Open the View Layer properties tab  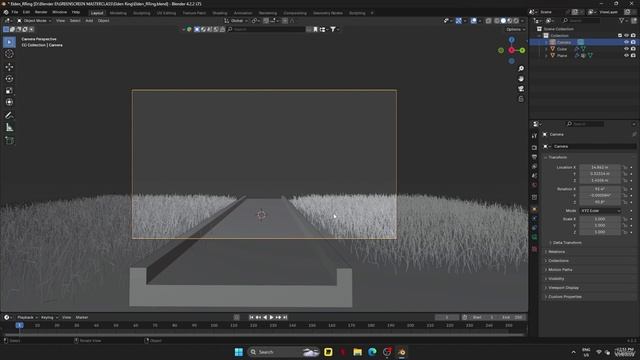click(x=534, y=167)
